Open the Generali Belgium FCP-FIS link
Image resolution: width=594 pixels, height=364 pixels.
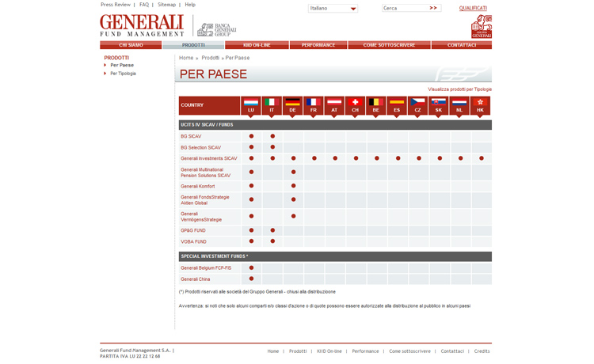pos(206,268)
